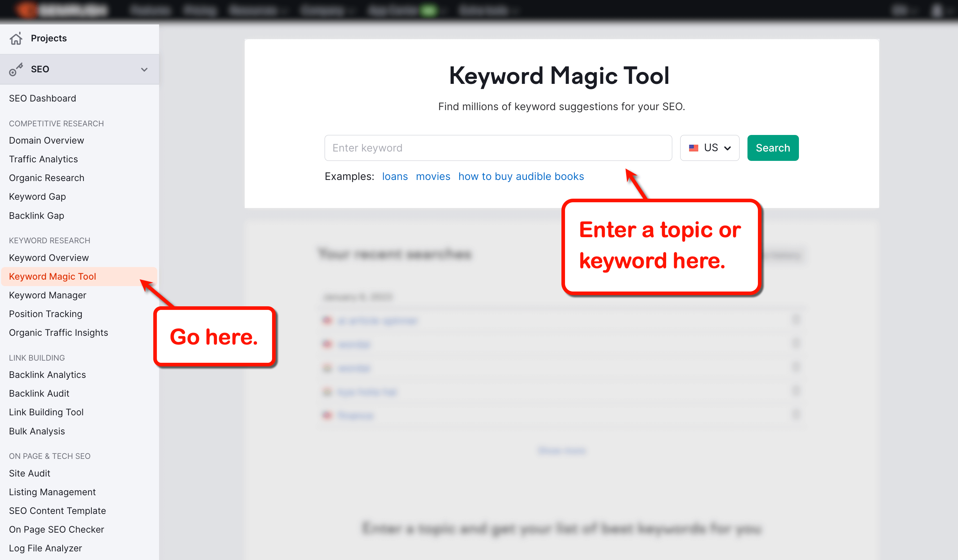Click the SEO key icon in the sidebar
958x560 pixels.
(15, 69)
